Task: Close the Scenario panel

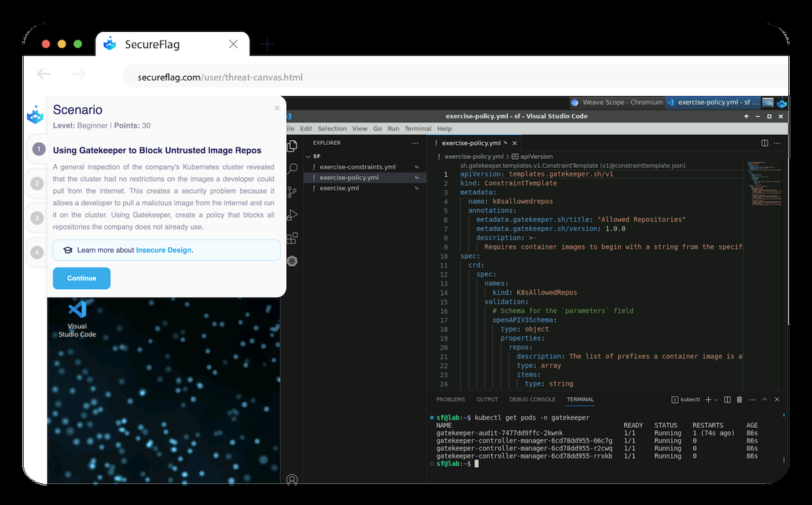Action: pyautogui.click(x=277, y=108)
